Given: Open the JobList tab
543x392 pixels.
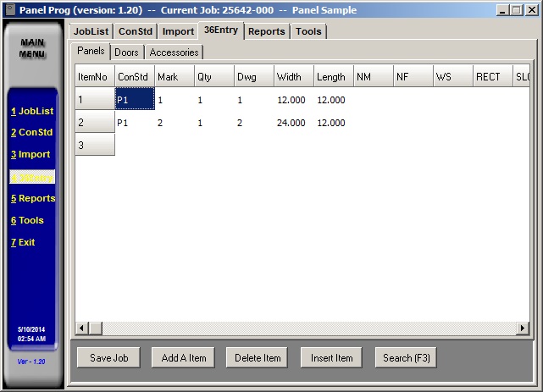Looking at the screenshot, I should point(91,31).
